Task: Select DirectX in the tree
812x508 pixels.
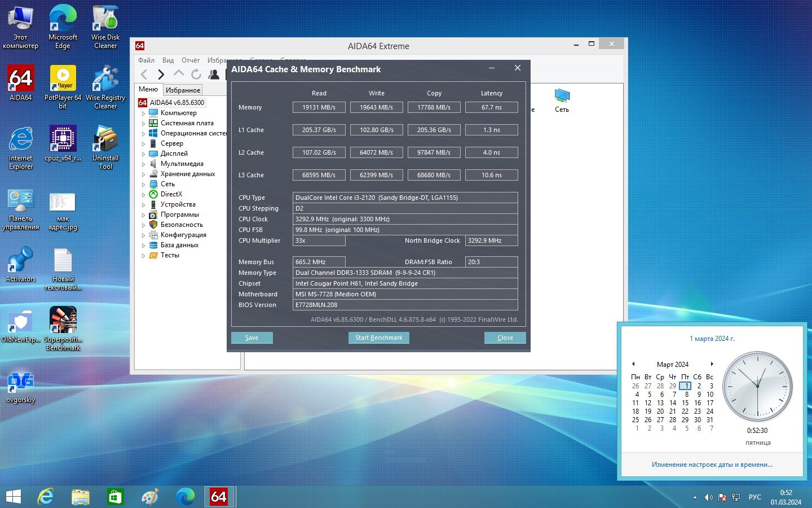Action: [x=171, y=194]
